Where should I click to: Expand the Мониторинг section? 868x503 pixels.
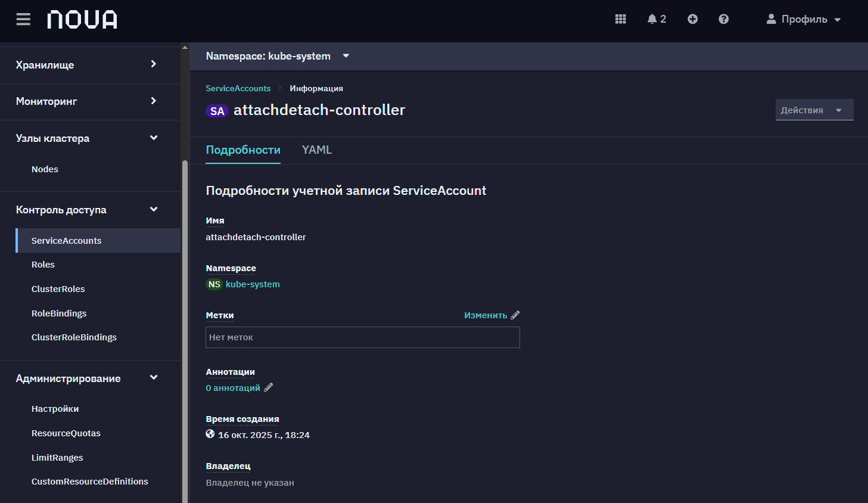coord(90,101)
